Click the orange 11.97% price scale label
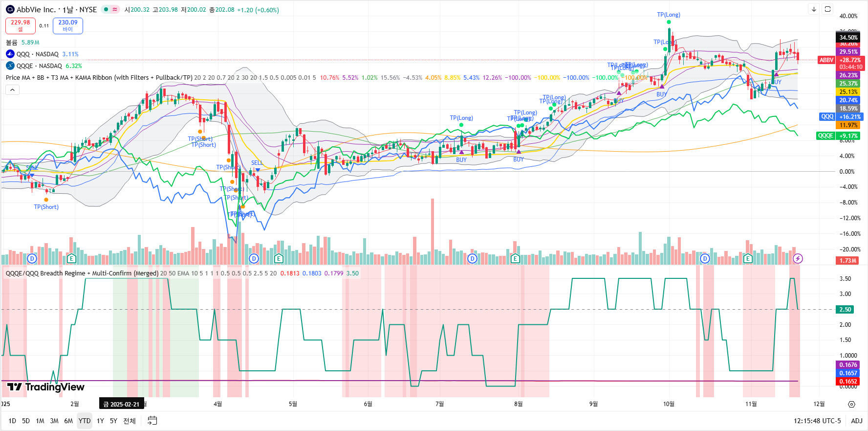This screenshot has width=868, height=431. 848,125
